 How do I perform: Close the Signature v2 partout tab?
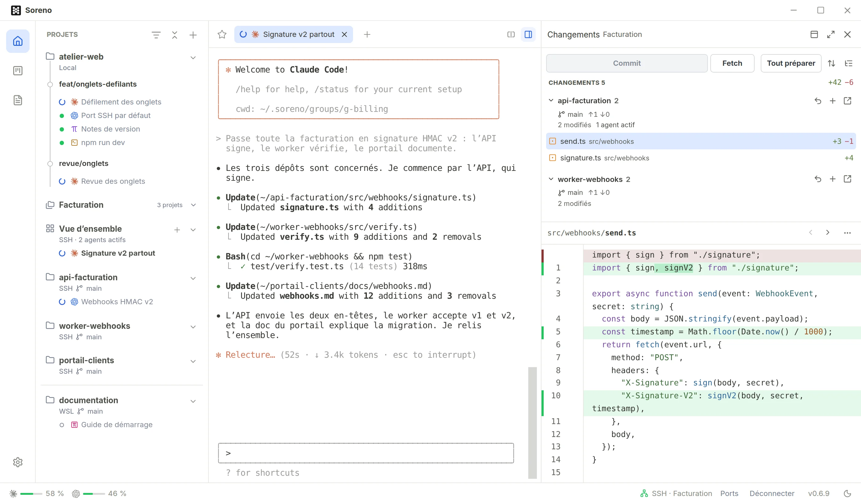click(344, 34)
